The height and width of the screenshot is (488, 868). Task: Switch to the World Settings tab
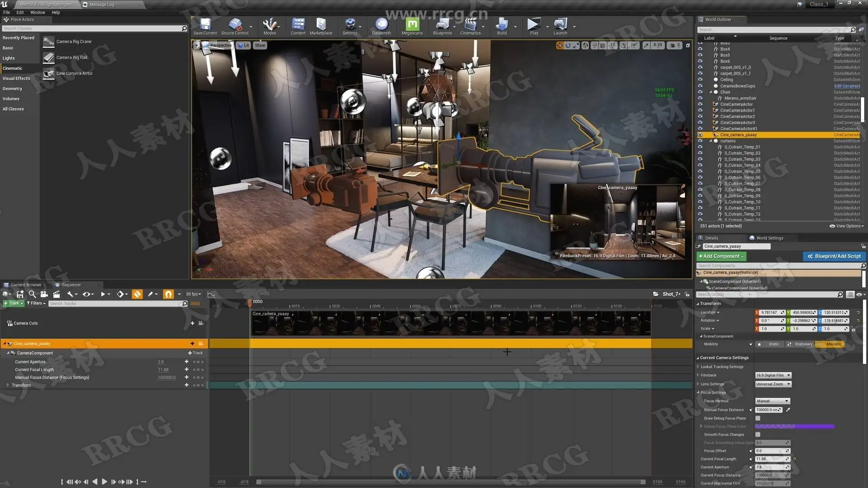pyautogui.click(x=769, y=238)
